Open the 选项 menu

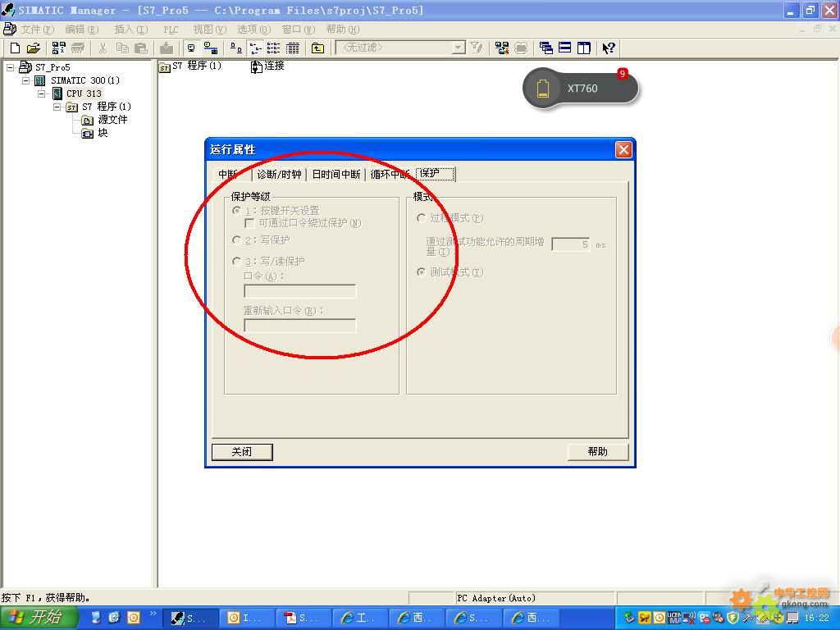coord(254,29)
